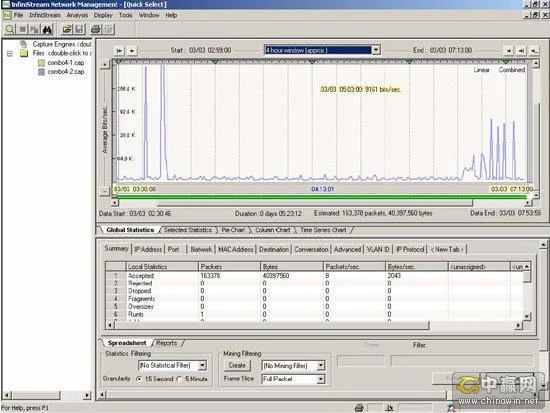Viewport: 550px width, 413px height.
Task: Switch to the Time Series Chart tab
Action: (323, 230)
